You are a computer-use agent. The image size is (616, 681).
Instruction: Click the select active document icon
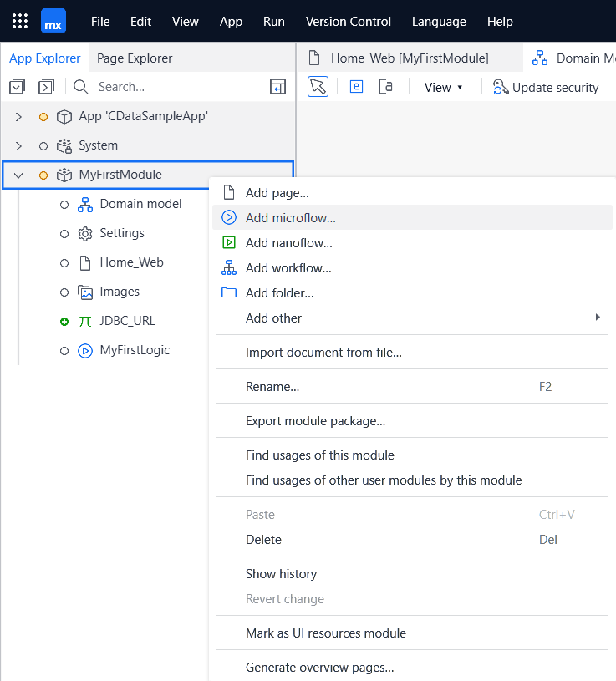[277, 87]
